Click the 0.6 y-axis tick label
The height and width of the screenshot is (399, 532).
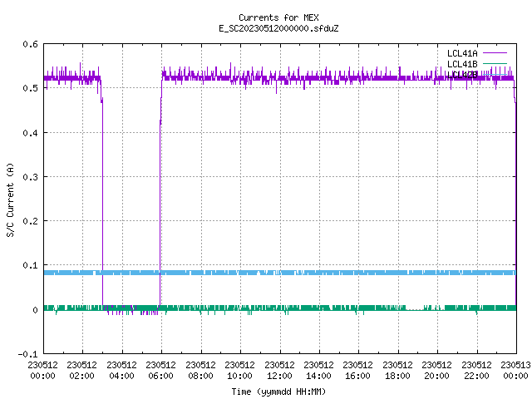click(x=30, y=44)
